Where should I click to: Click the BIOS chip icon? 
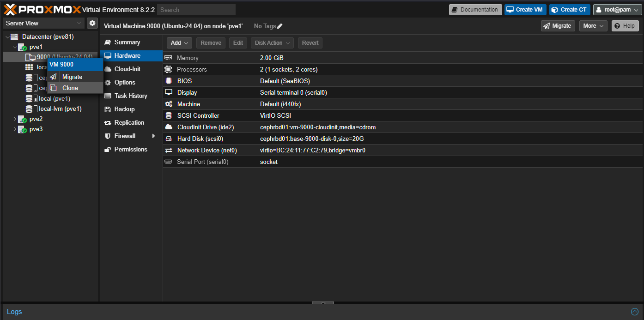[168, 81]
